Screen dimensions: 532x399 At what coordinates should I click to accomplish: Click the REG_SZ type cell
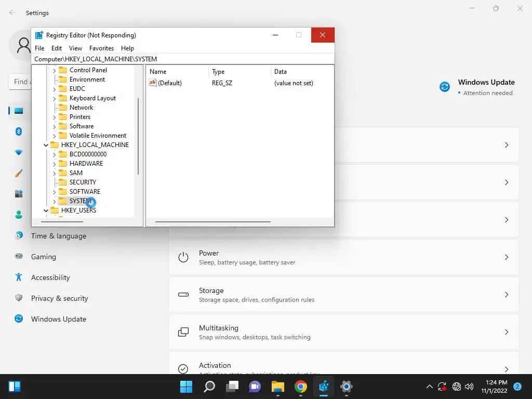tap(222, 83)
